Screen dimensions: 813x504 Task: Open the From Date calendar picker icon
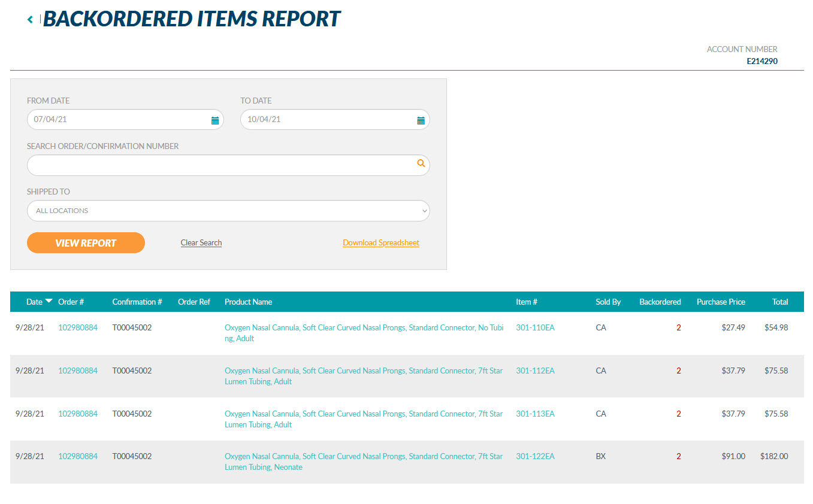[x=215, y=120]
